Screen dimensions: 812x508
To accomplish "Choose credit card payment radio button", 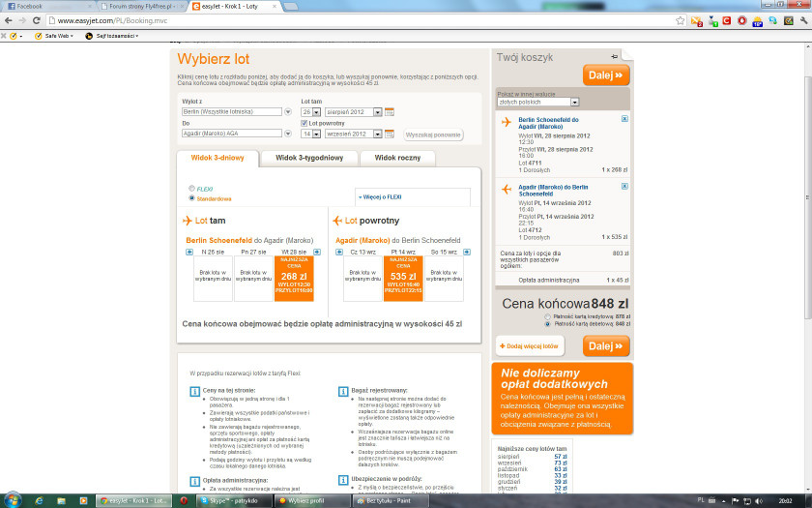I will click(547, 316).
